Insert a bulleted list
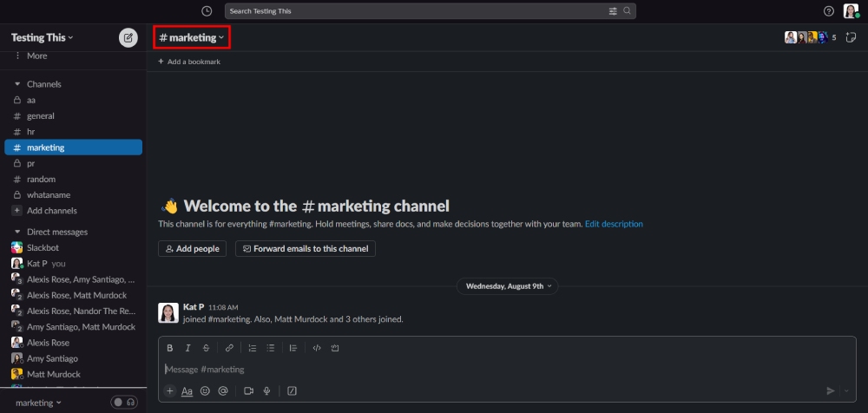 click(270, 348)
